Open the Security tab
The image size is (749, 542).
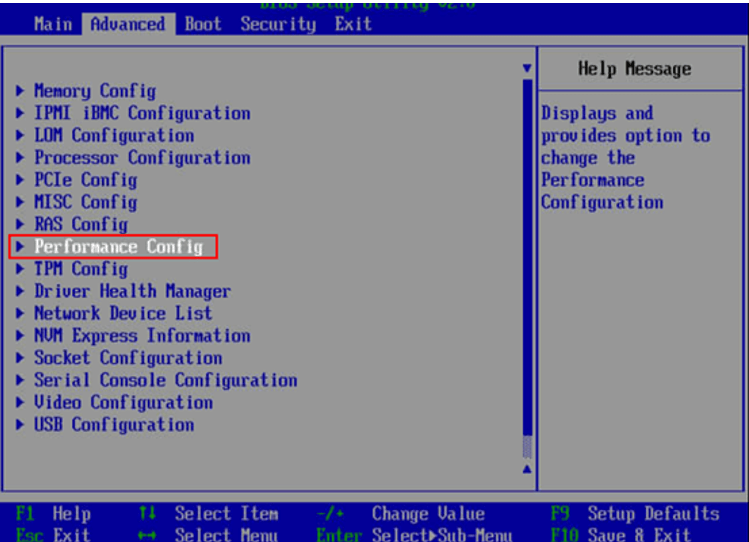278,24
